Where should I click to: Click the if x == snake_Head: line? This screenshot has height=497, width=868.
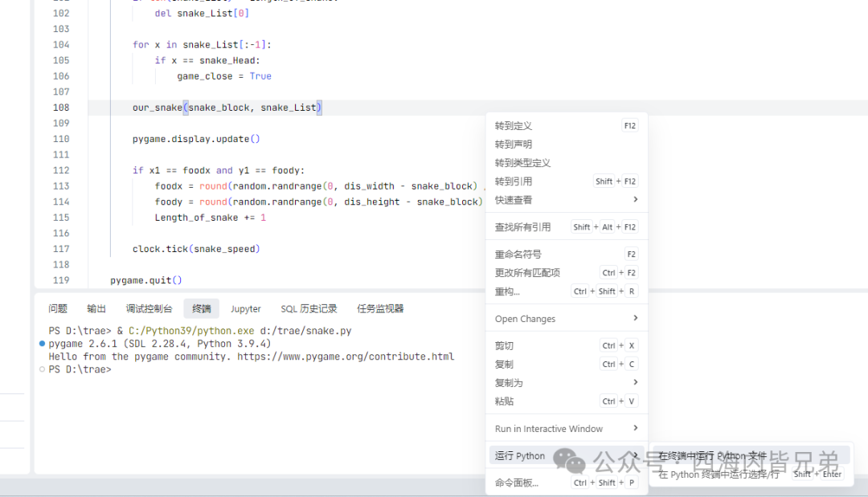(x=207, y=60)
